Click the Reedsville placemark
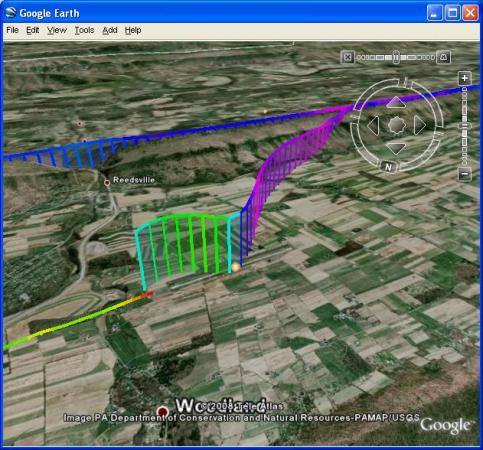This screenshot has height=450, width=483. coord(107,183)
